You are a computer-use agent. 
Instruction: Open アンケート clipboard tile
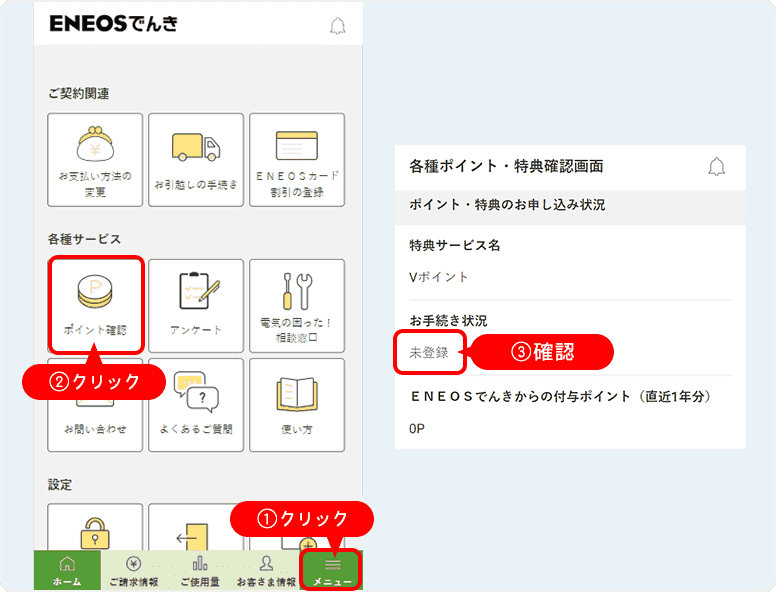[x=196, y=305]
